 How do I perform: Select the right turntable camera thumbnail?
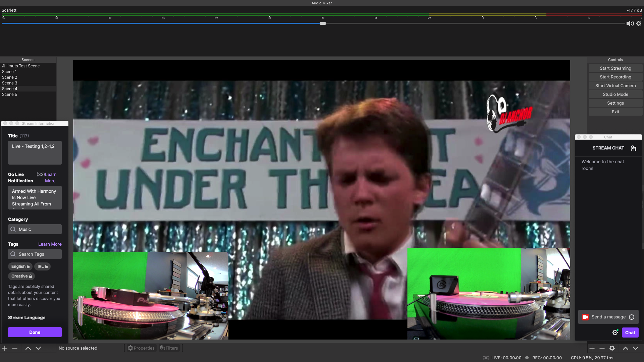point(489,294)
